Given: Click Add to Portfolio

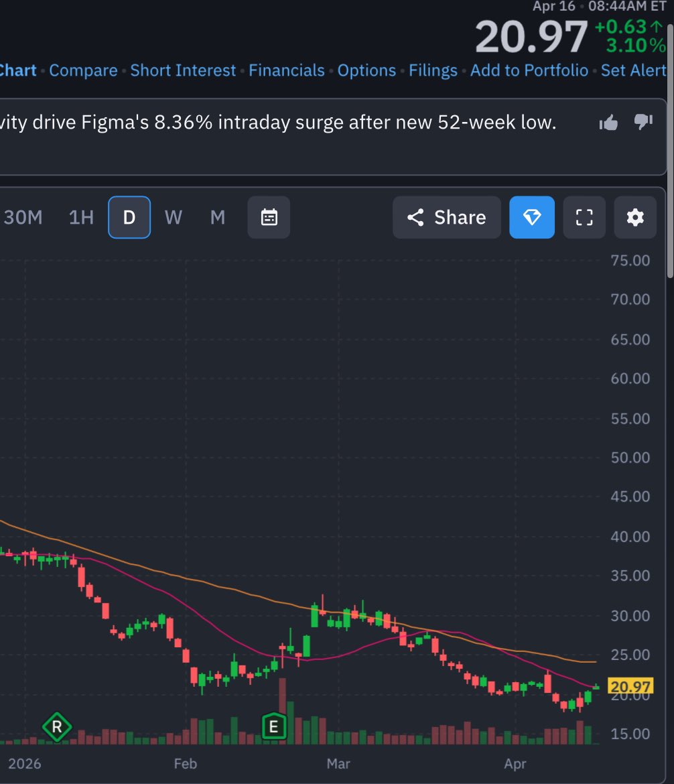Looking at the screenshot, I should coord(529,70).
